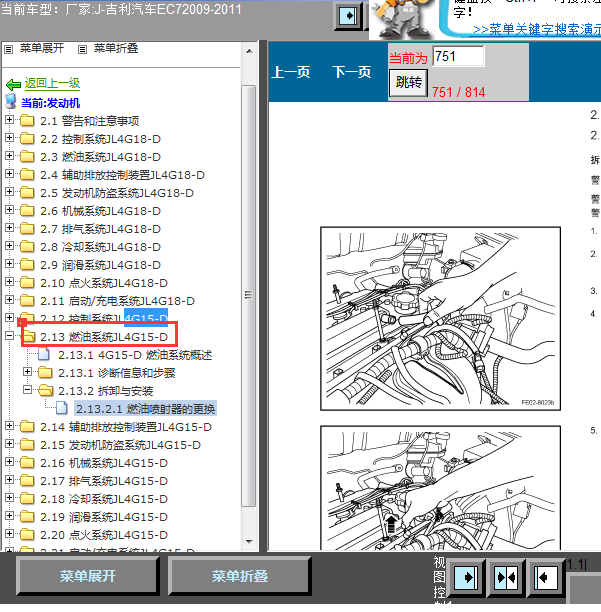Screen dimensions: 601x612
Task: Click the 跳转 jump button
Action: (x=409, y=83)
